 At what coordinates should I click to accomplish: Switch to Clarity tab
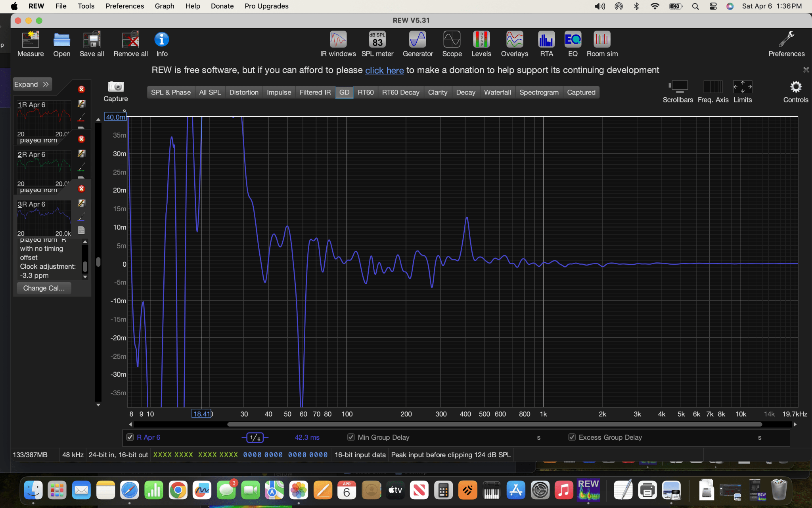(x=438, y=92)
